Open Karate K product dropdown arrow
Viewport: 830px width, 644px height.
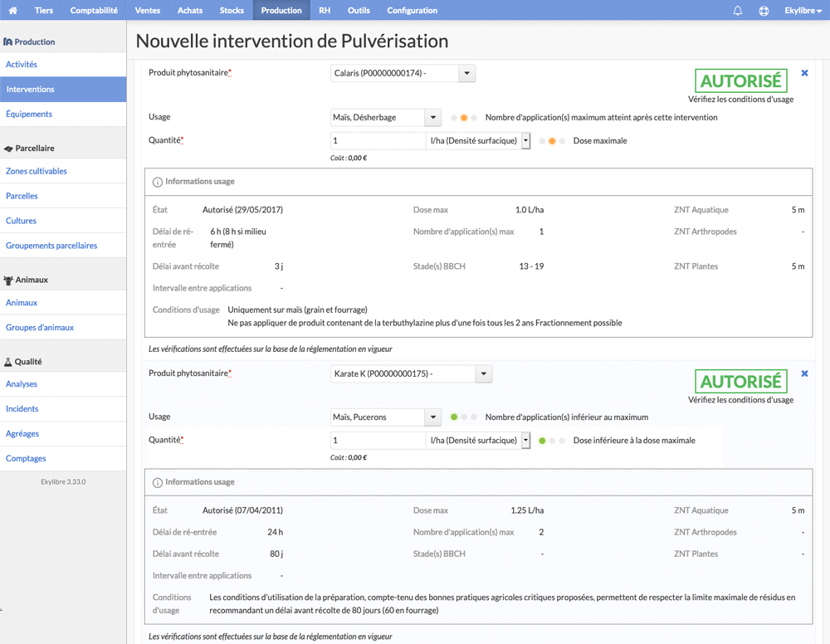point(483,373)
